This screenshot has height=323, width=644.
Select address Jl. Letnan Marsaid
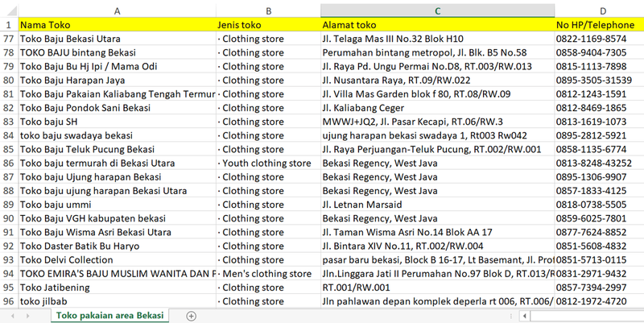437,205
